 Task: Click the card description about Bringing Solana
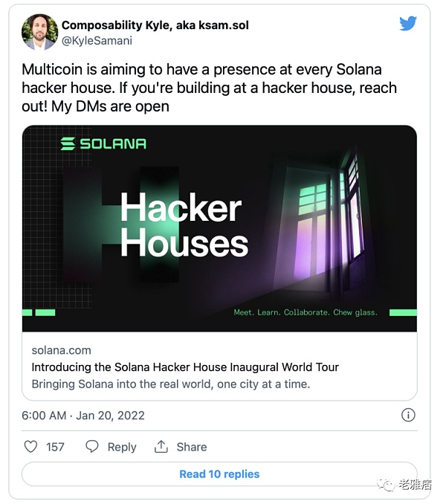[170, 384]
